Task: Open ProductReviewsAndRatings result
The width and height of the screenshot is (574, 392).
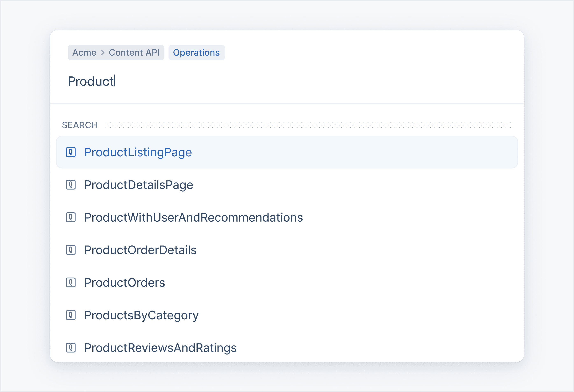Action: click(x=160, y=348)
